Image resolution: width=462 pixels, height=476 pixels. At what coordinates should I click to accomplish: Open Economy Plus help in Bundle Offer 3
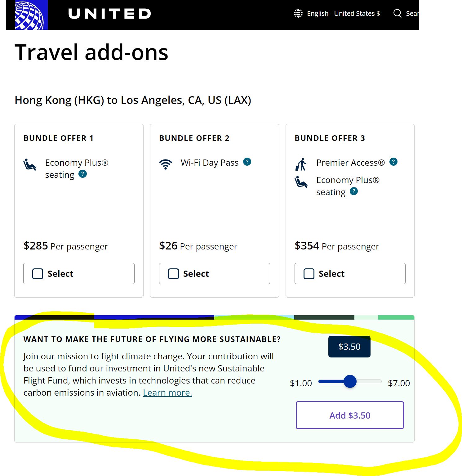pyautogui.click(x=354, y=191)
